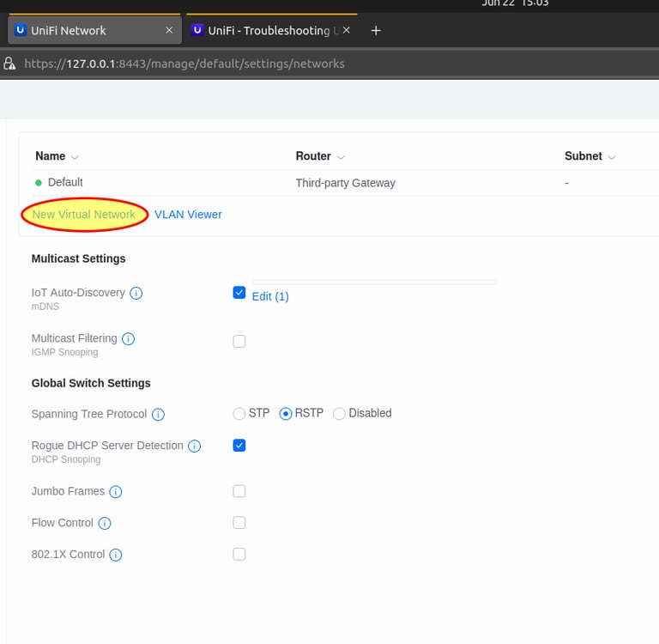Click the Third-party Gateway cell

pos(345,183)
